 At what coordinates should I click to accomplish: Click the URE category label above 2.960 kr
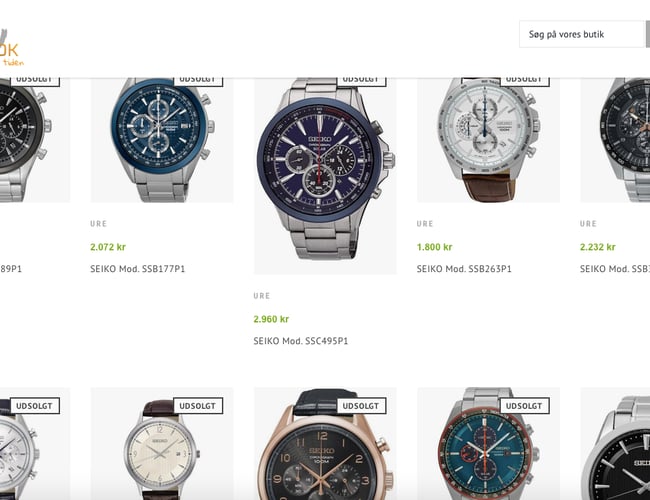pyautogui.click(x=262, y=296)
